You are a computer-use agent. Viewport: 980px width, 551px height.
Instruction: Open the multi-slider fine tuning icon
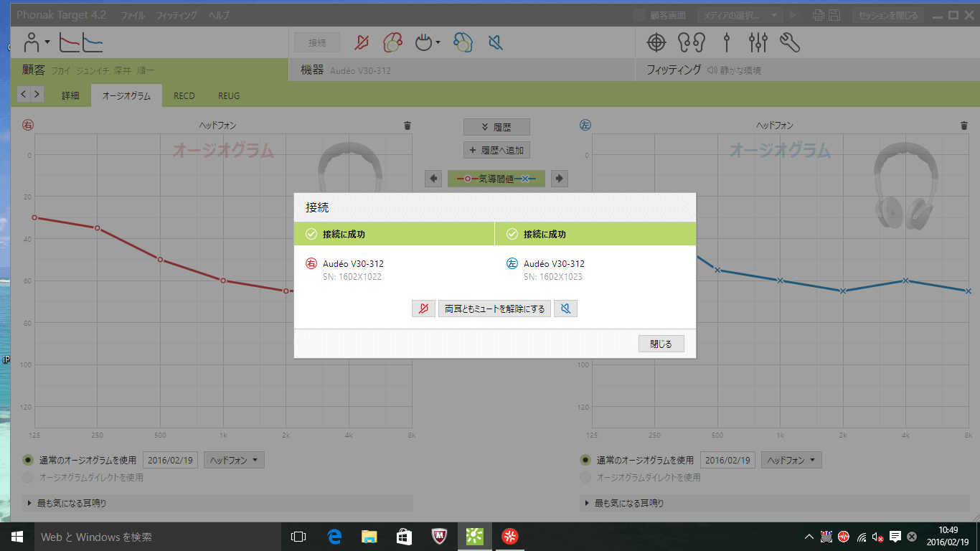coord(758,43)
